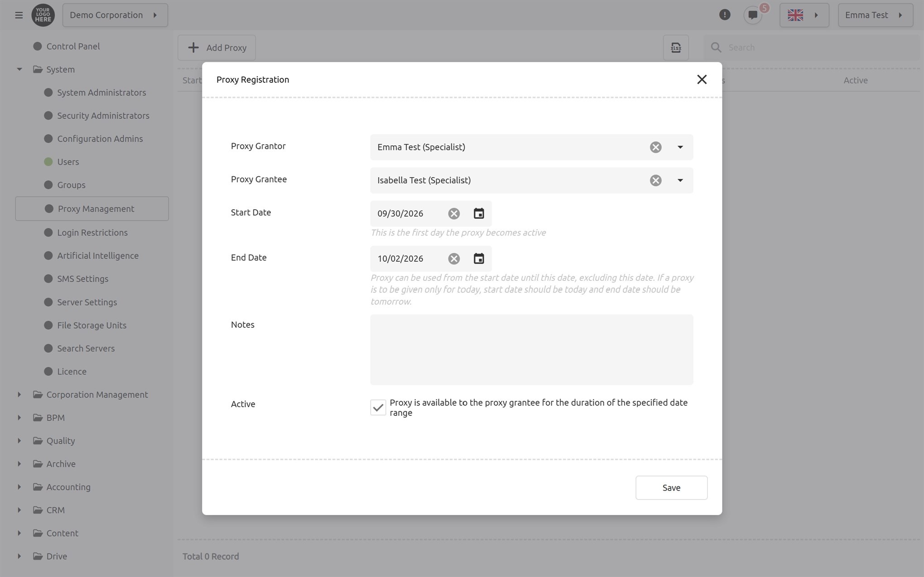This screenshot has height=577, width=924.
Task: Open the Proxy Grantee dropdown arrow
Action: pyautogui.click(x=680, y=180)
